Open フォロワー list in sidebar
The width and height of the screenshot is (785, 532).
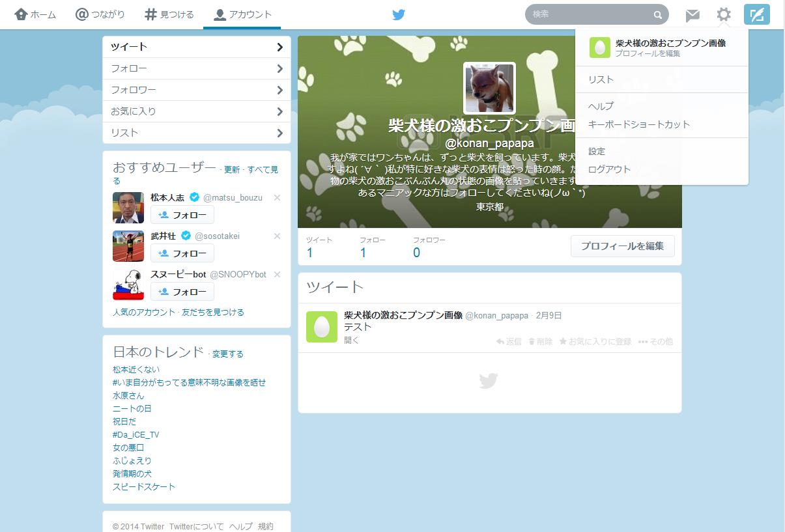[x=197, y=90]
